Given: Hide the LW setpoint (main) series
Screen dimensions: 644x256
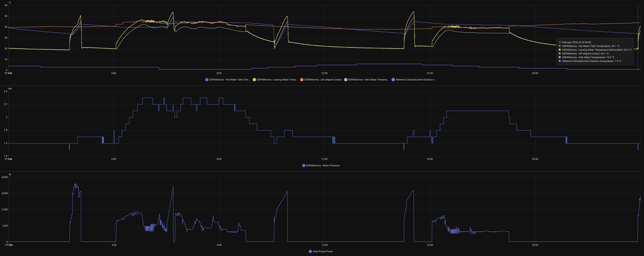Looking at the screenshot, I should coord(323,80).
